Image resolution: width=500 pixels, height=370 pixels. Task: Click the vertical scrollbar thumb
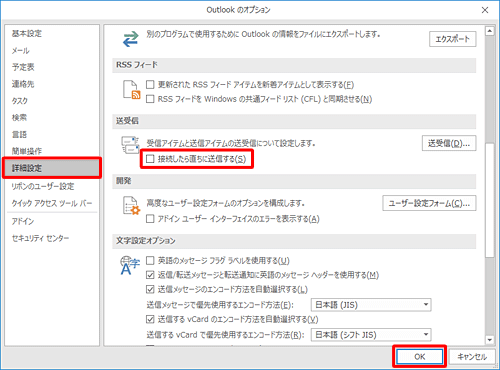tap(489, 200)
